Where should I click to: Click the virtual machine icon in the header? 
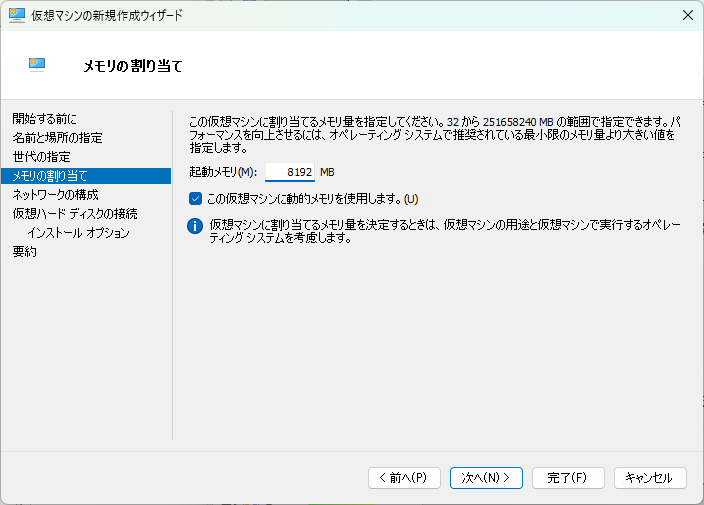[38, 64]
